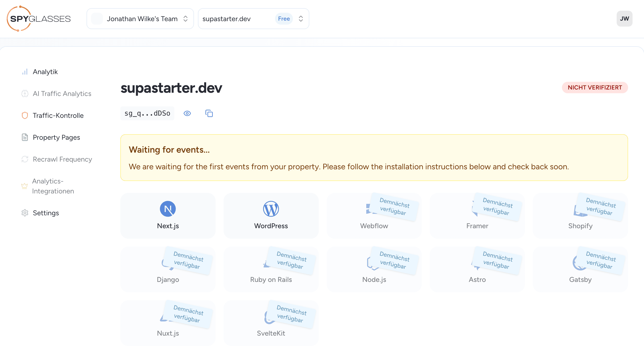Open the Analytik bar chart icon
The width and height of the screenshot is (644, 354).
(x=25, y=72)
